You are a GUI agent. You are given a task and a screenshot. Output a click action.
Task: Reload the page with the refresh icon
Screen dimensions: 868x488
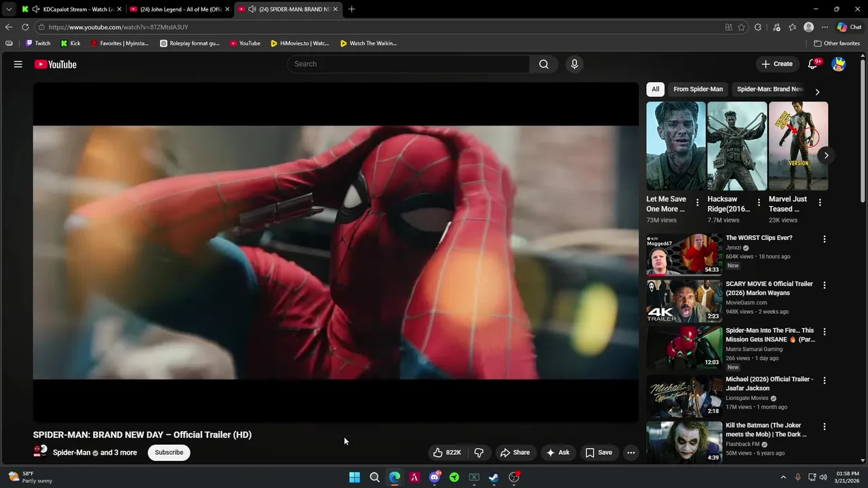tap(25, 27)
